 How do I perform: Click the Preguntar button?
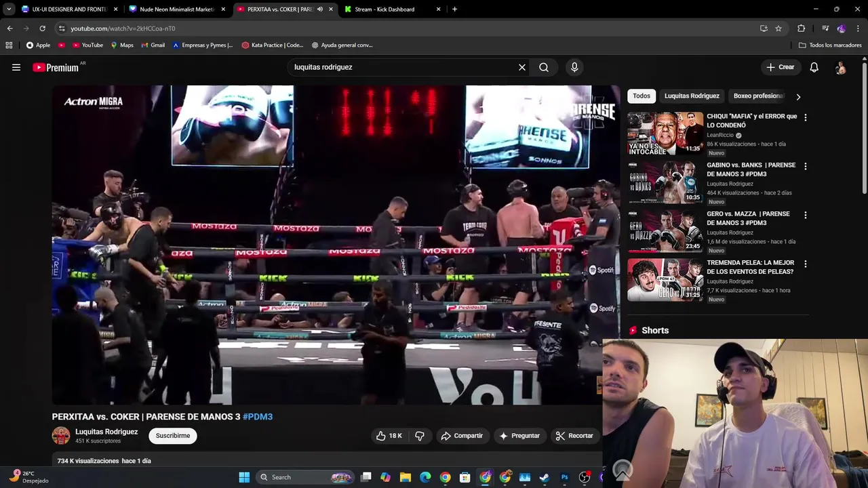(x=519, y=436)
